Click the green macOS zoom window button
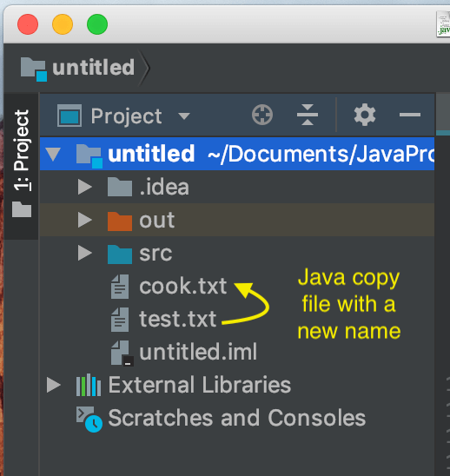Screen dimensions: 450x476 tap(97, 24)
